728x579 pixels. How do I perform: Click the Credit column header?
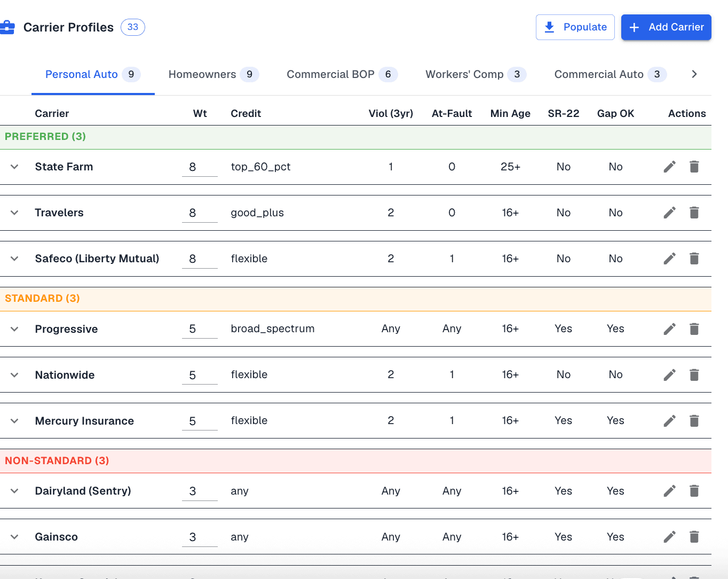click(246, 113)
